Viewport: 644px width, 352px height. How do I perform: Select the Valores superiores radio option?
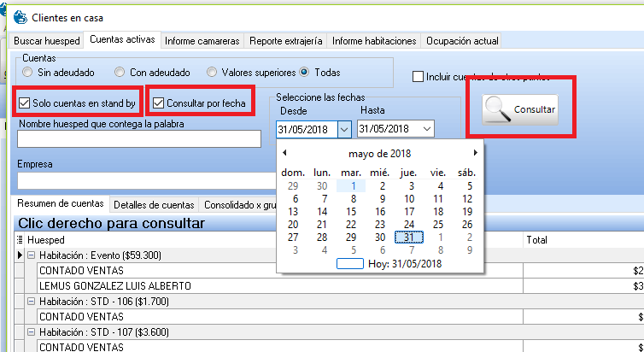coord(214,73)
